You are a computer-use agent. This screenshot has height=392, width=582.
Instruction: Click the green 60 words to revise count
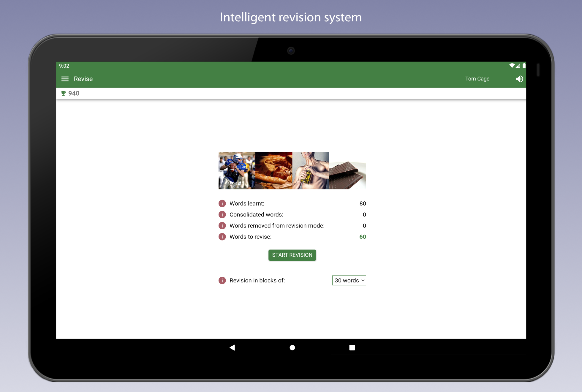coord(363,237)
